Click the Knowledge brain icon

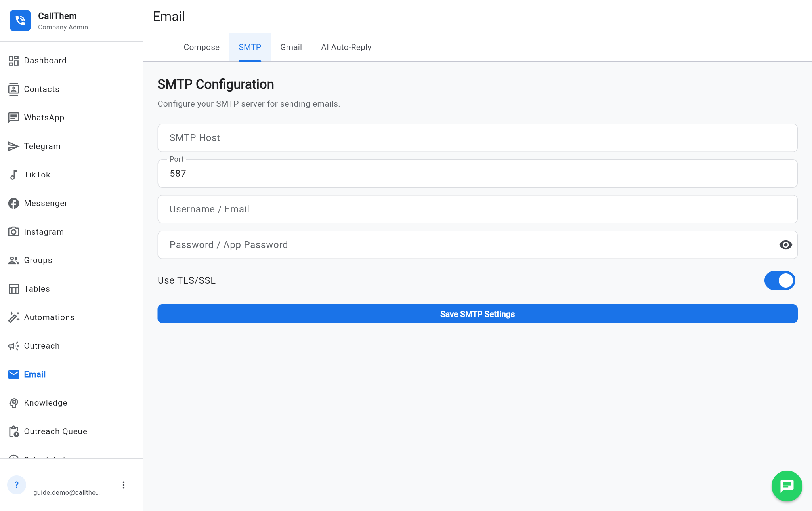point(13,403)
